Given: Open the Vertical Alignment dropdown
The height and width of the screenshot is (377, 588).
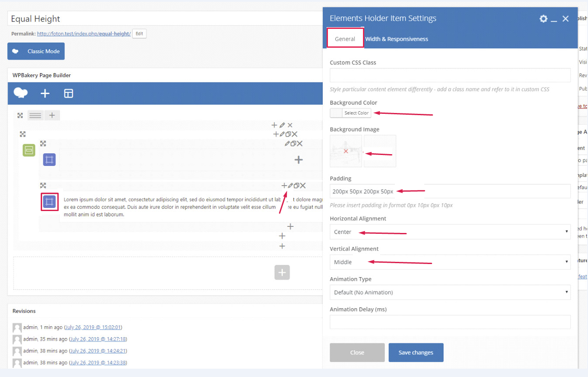Looking at the screenshot, I should pyautogui.click(x=450, y=262).
